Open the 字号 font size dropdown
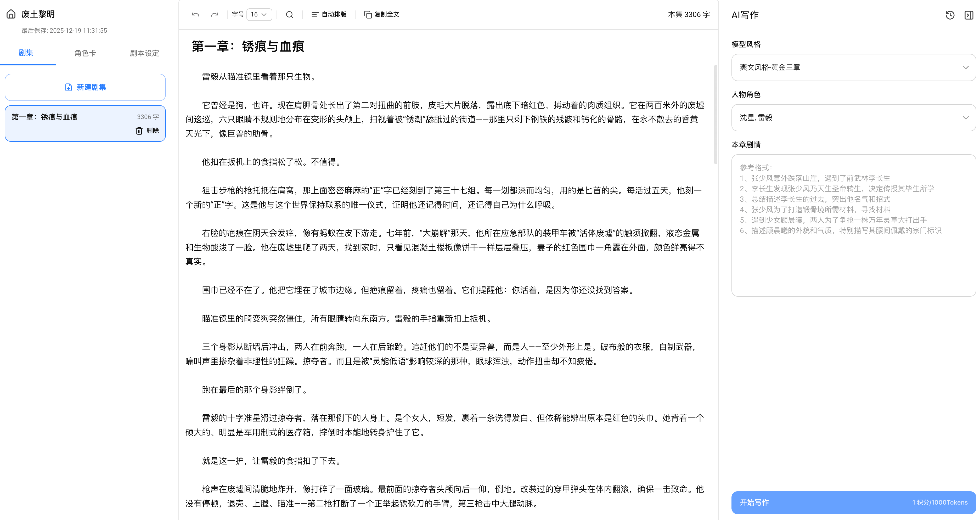The image size is (980, 520). tap(259, 14)
